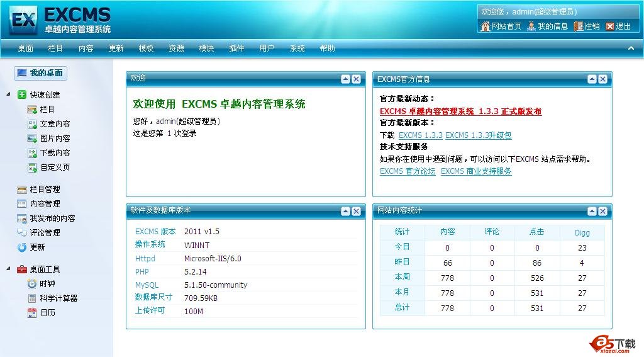Image resolution: width=644 pixels, height=357 pixels.
Task: Click the EXCMS logo icon
Action: pos(23,20)
